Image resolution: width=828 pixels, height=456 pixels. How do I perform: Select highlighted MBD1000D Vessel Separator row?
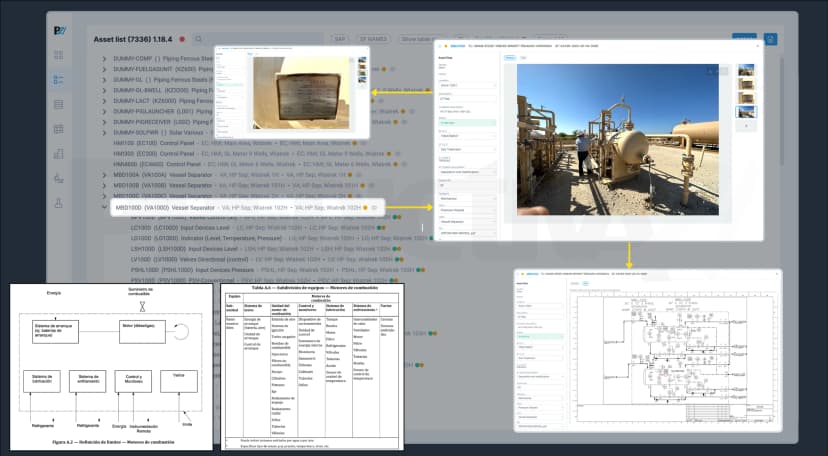(x=248, y=208)
